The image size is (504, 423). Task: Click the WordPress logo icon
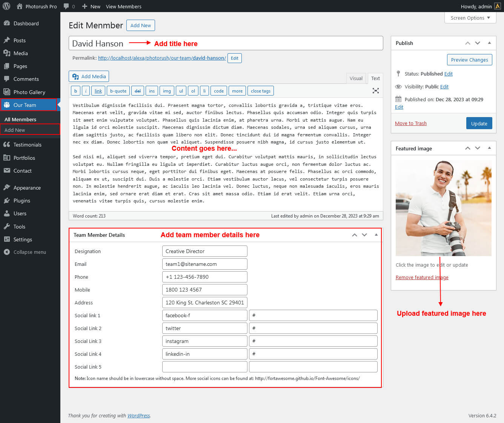[6, 6]
